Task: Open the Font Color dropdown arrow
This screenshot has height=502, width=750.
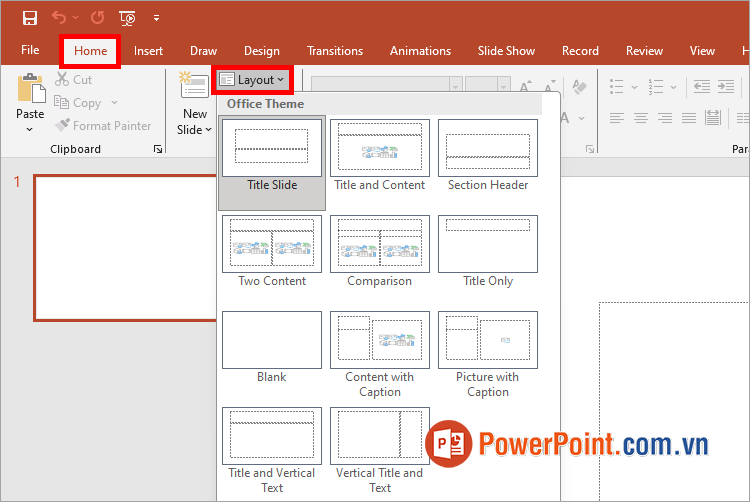Action: [582, 118]
